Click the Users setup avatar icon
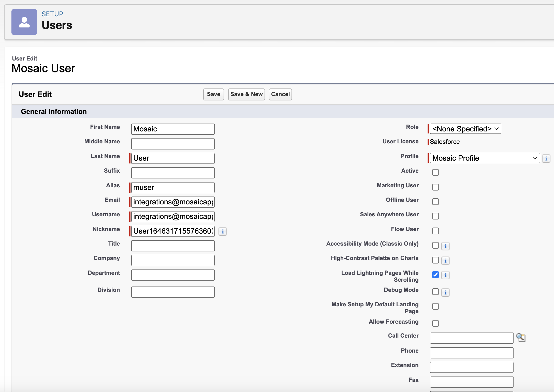 24,22
